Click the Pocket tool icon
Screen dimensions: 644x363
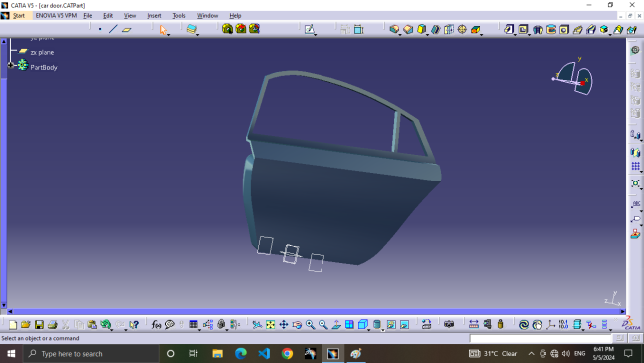tap(523, 29)
